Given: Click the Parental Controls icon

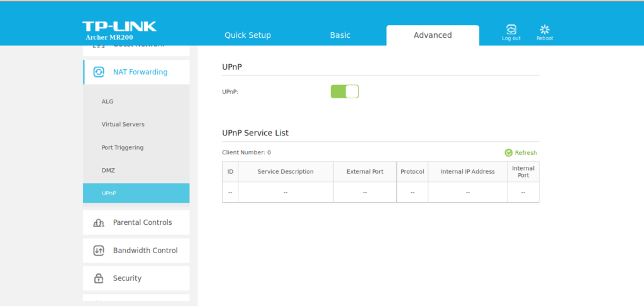Looking at the screenshot, I should pyautogui.click(x=99, y=223).
